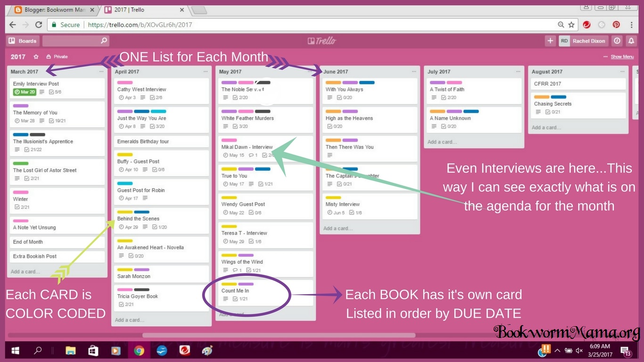This screenshot has height=362, width=644.
Task: Open CFRR 2017 card
Action: click(x=578, y=84)
